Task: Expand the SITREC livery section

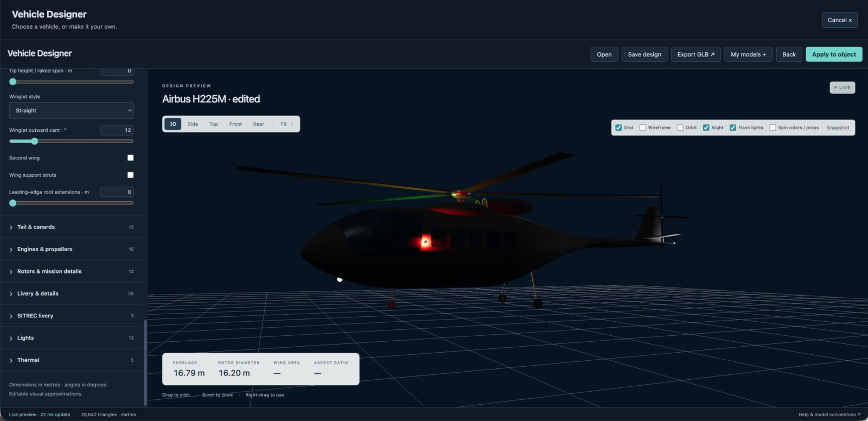Action: pos(72,316)
